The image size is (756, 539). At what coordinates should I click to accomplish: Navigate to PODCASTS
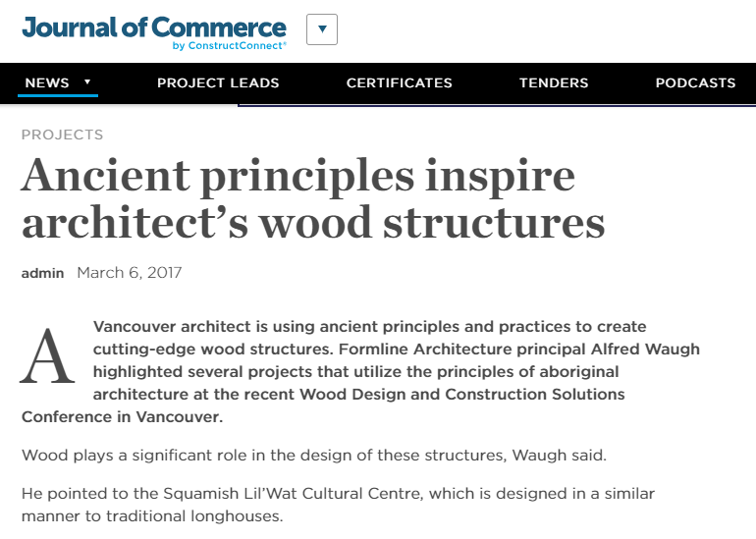[695, 83]
